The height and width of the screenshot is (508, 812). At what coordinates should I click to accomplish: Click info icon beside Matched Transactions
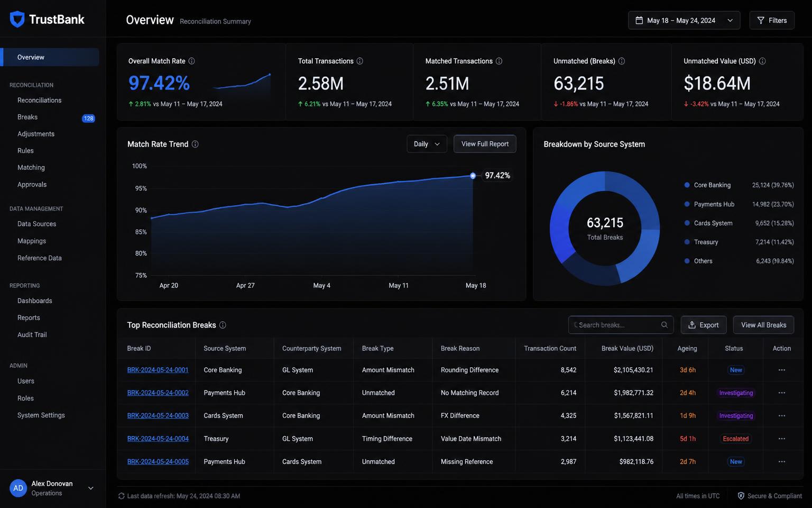point(499,61)
